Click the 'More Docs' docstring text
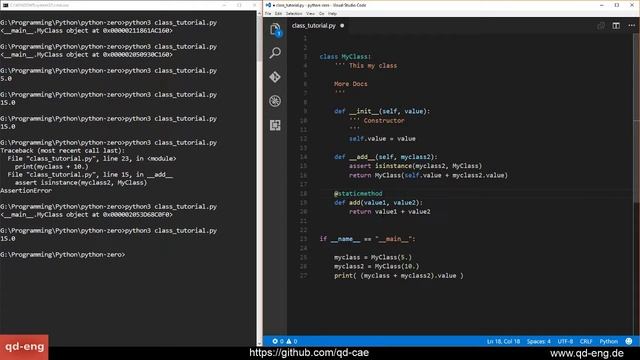The image size is (640, 360). 351,84
